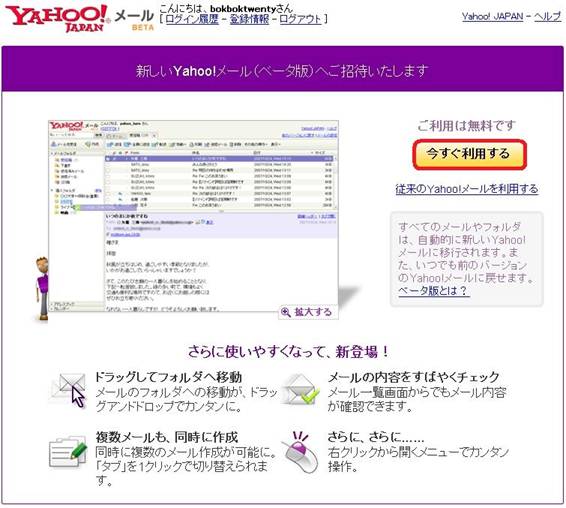The width and height of the screenshot is (566, 508).
Task: Click the メールの内容をすばやくチェック heading
Action: pos(413,377)
